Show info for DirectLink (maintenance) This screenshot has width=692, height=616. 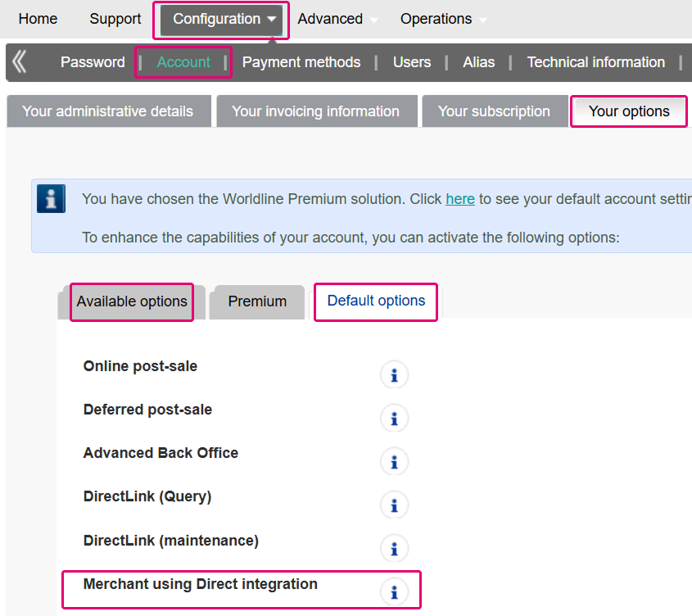pyautogui.click(x=394, y=549)
